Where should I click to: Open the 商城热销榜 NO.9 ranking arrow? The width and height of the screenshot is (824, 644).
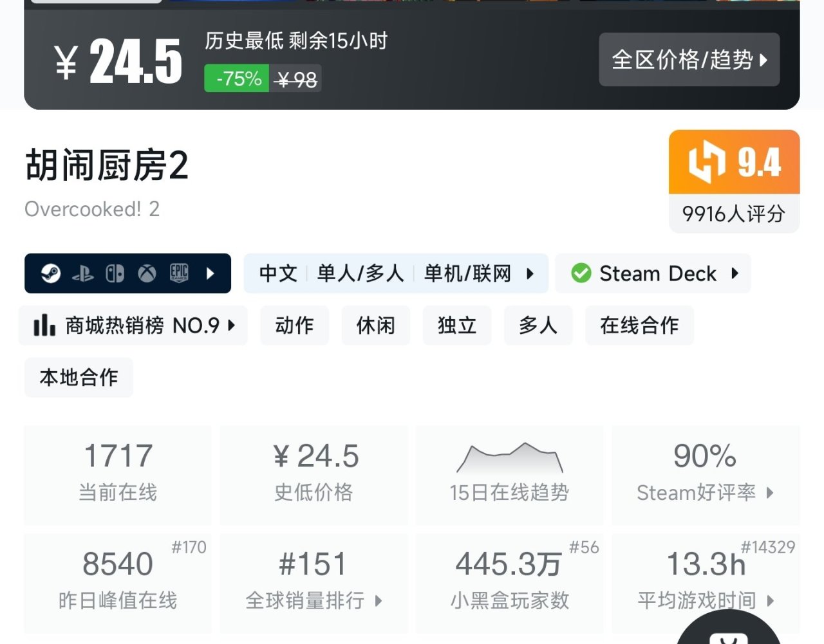coord(232,326)
